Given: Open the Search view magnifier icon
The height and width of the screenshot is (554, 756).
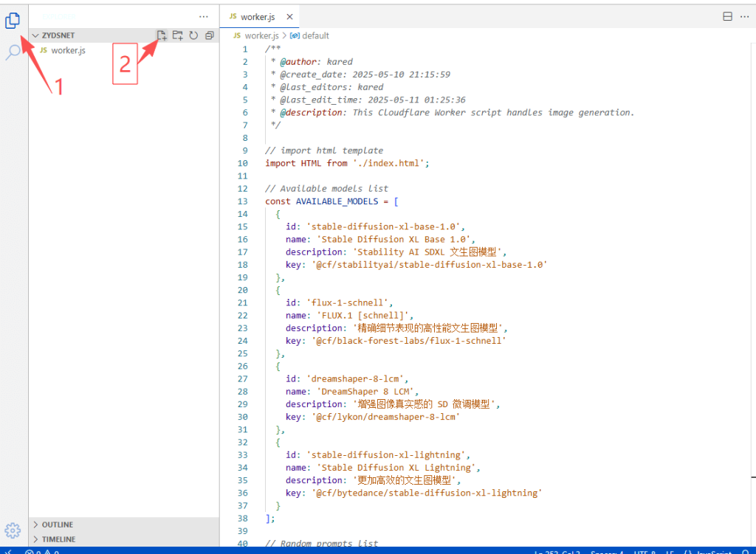Looking at the screenshot, I should (13, 52).
